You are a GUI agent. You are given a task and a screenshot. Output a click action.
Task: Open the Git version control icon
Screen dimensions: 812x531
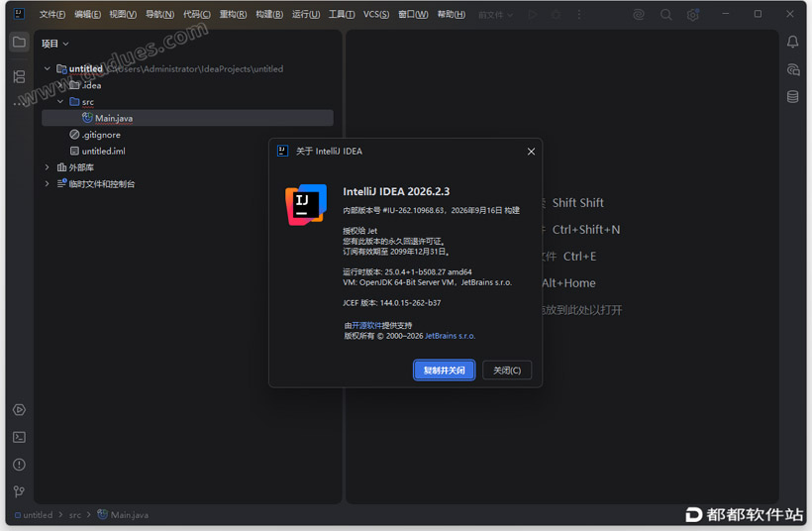19,491
